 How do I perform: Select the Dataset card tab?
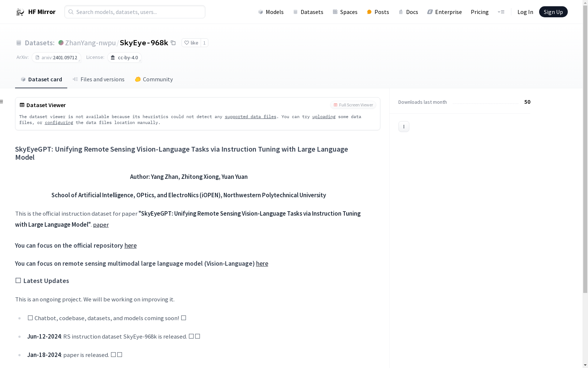(x=41, y=79)
